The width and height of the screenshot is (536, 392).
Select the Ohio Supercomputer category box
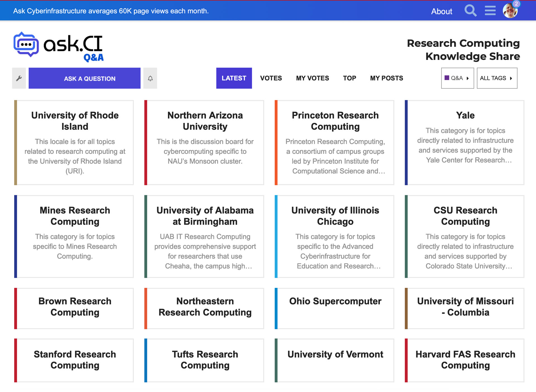point(335,301)
